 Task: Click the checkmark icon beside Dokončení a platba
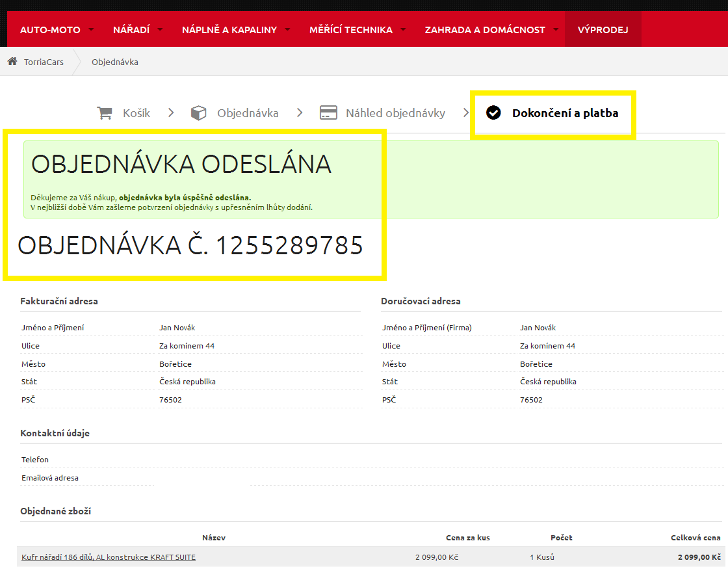point(493,112)
